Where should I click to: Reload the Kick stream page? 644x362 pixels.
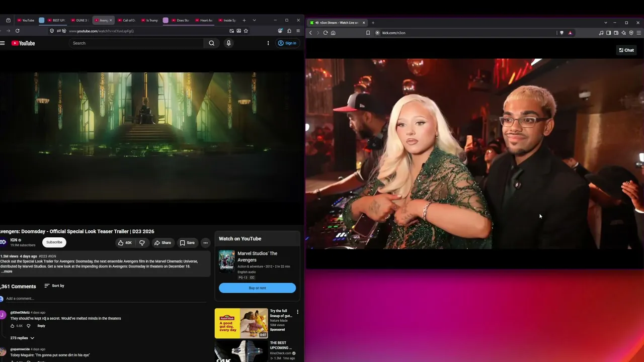click(x=326, y=33)
